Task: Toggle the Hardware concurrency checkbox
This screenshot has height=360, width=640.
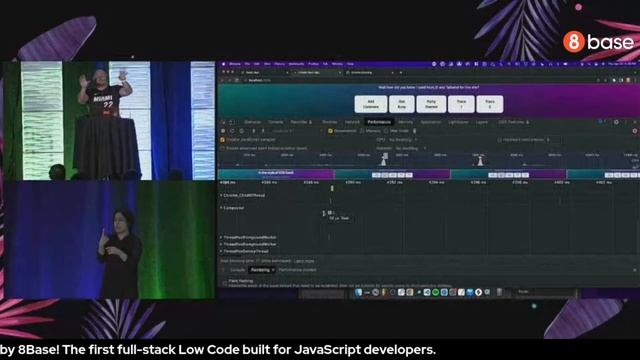Action: click(499, 140)
